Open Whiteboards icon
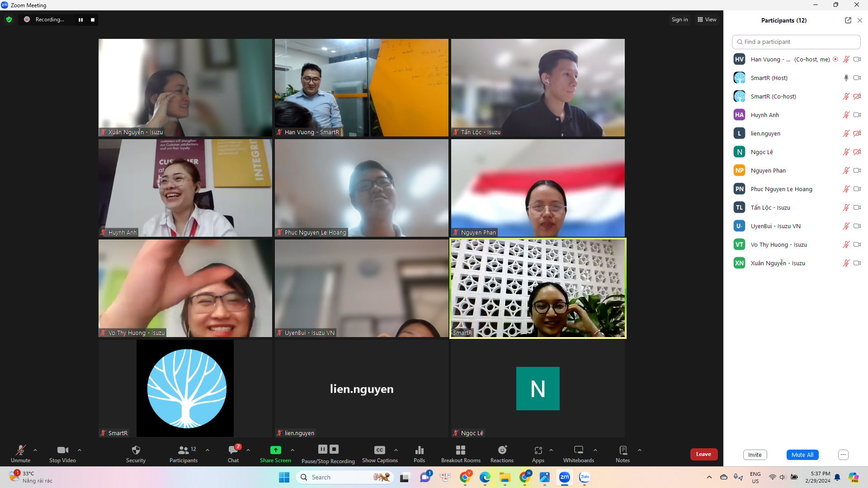The width and height of the screenshot is (868, 488). coord(578,450)
